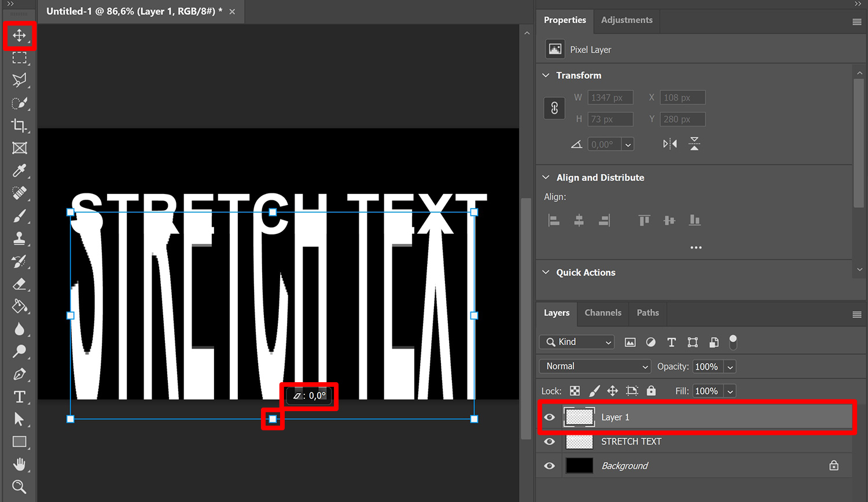Viewport: 868px width, 502px height.
Task: Click align horizontal centers button
Action: point(579,220)
